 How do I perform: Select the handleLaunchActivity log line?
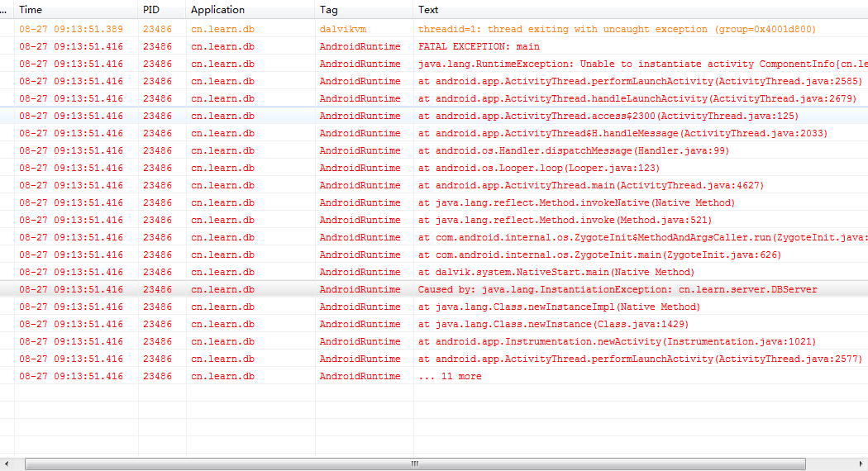point(434,98)
